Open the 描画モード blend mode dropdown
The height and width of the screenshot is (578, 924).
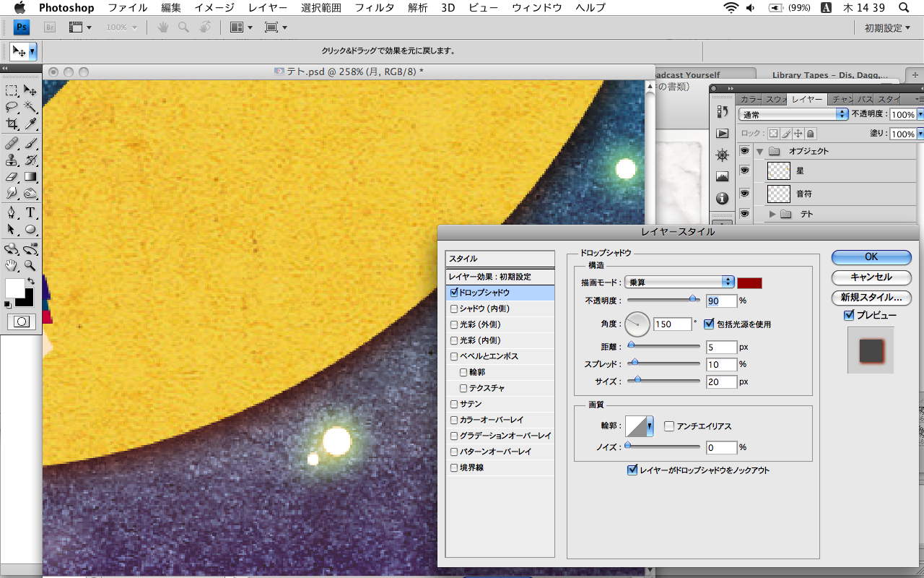click(680, 282)
